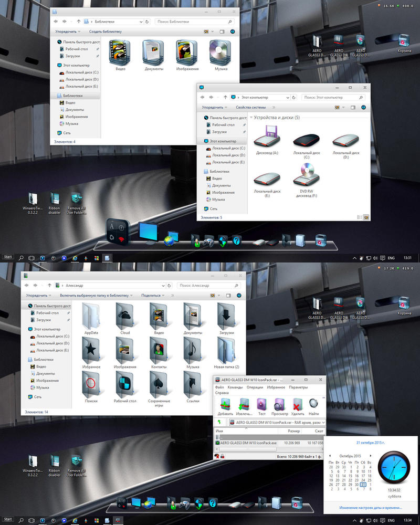Screen dimensions: 420x525
Task: Click Изменение настроек даты и времени link
Action: 371,508
